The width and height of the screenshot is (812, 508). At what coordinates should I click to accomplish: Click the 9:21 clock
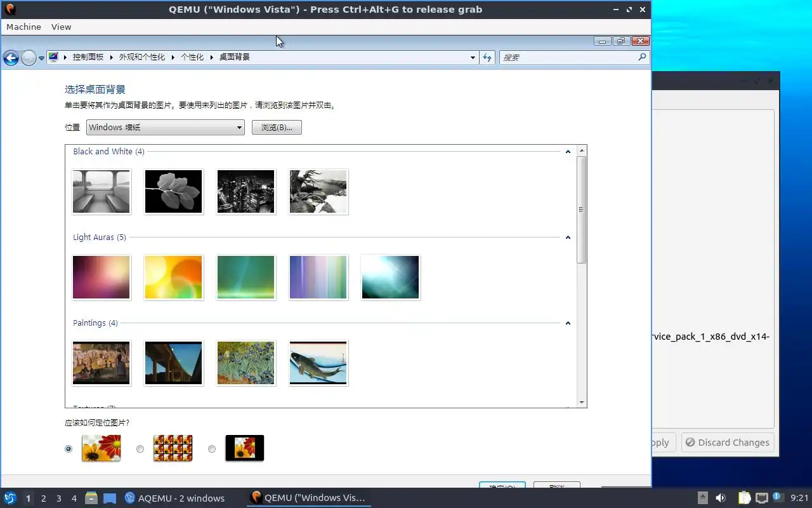pos(799,498)
